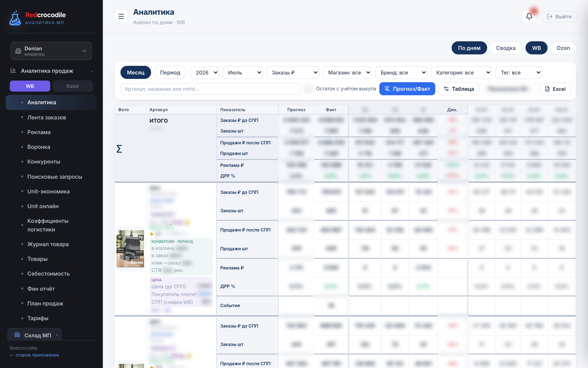
Task: Toggle Остаток с учётом выкупа checkbox
Action: [x=308, y=89]
